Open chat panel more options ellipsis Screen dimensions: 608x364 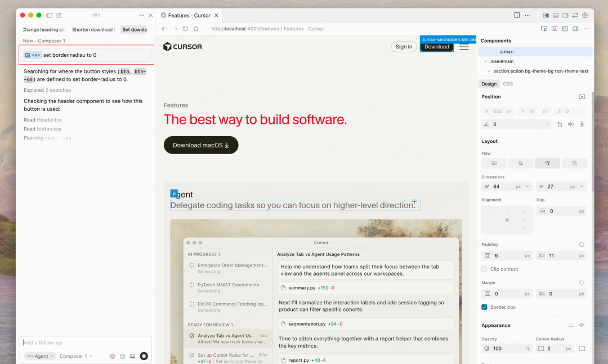[x=141, y=15]
